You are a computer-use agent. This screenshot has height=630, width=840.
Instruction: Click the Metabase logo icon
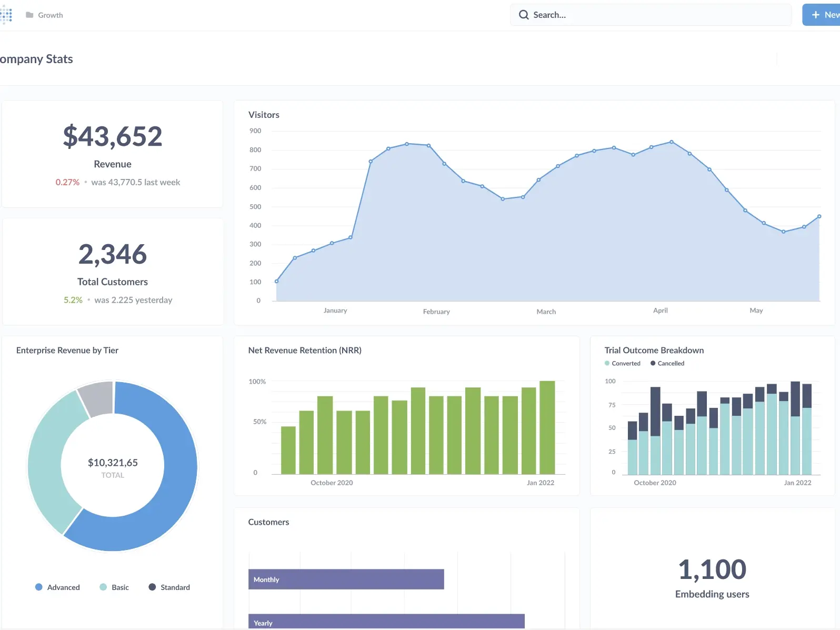point(6,15)
